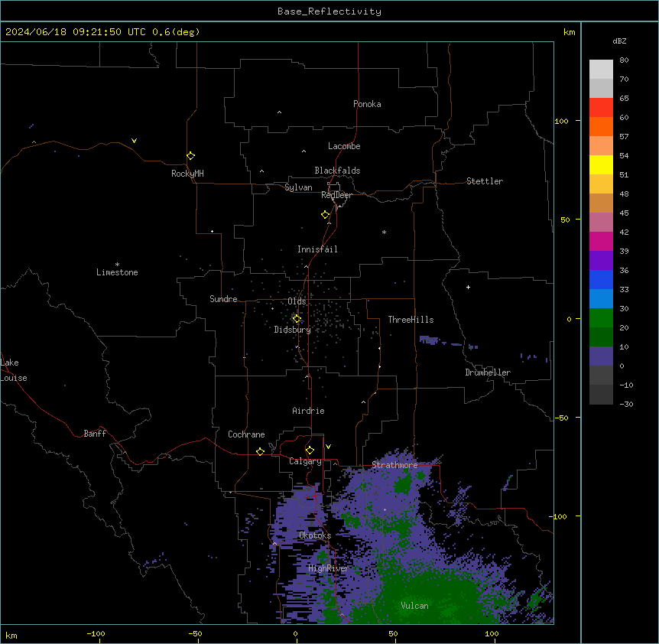The height and width of the screenshot is (644, 659).
Task: Click the -30 value on dBZ scale
Action: [x=626, y=404]
